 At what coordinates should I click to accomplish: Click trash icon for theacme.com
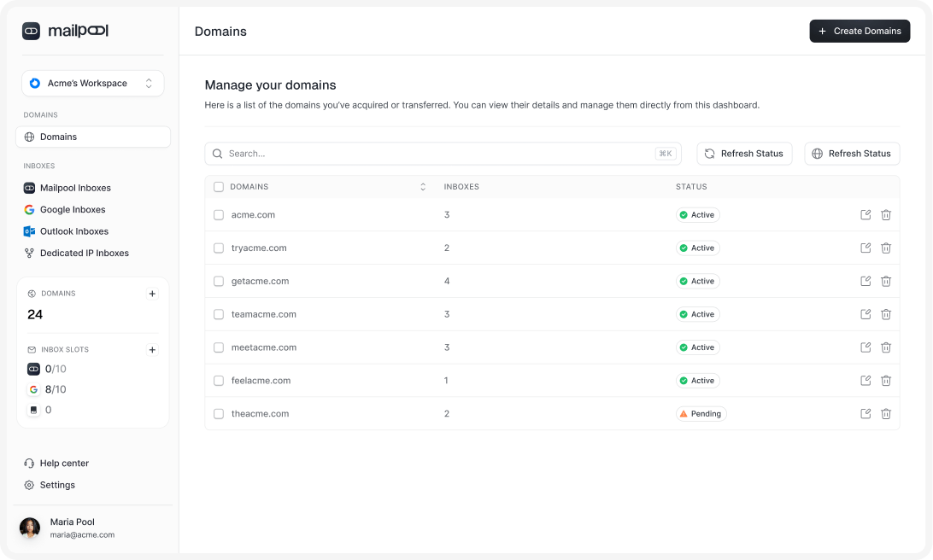886,414
